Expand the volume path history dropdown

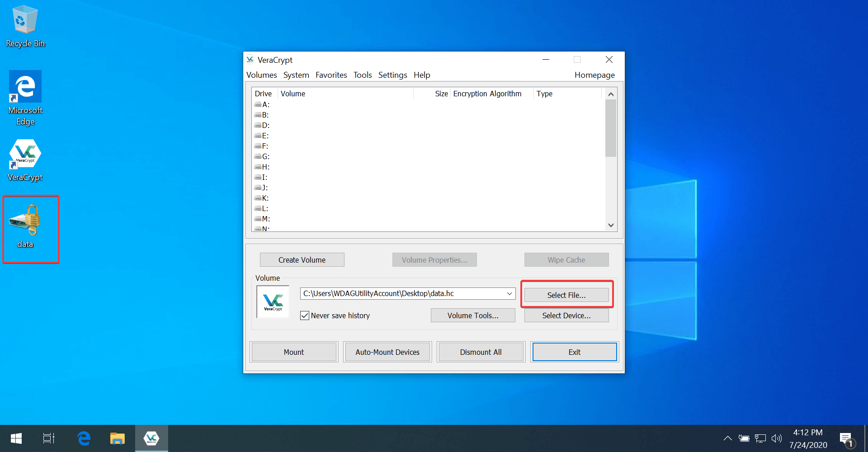click(509, 293)
